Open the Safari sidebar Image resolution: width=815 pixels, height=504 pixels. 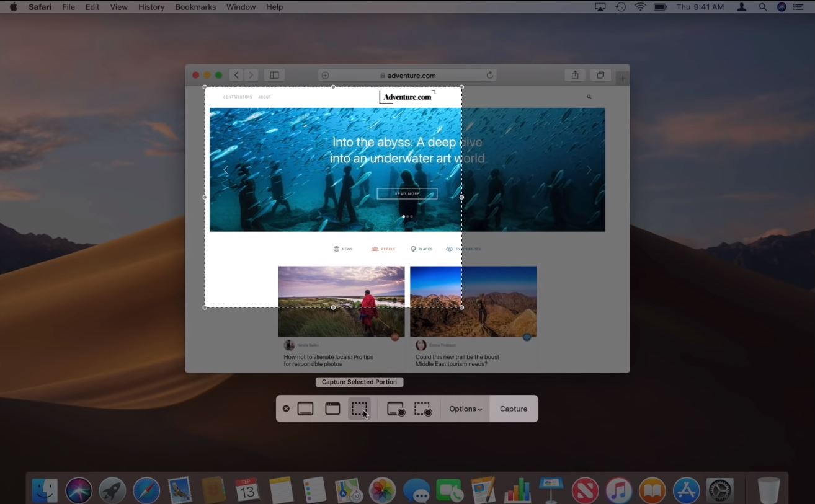pos(274,74)
